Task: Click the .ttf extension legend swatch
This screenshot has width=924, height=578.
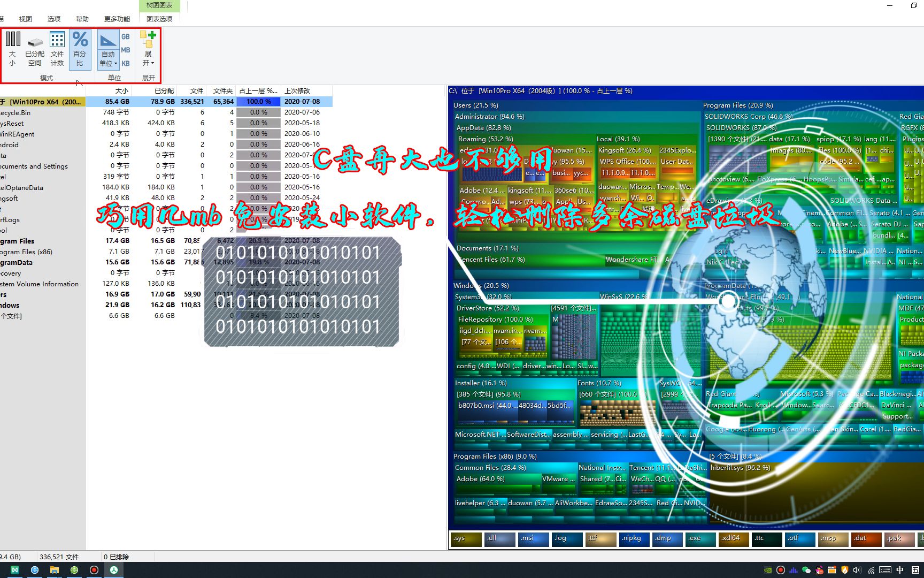Action: (600, 539)
